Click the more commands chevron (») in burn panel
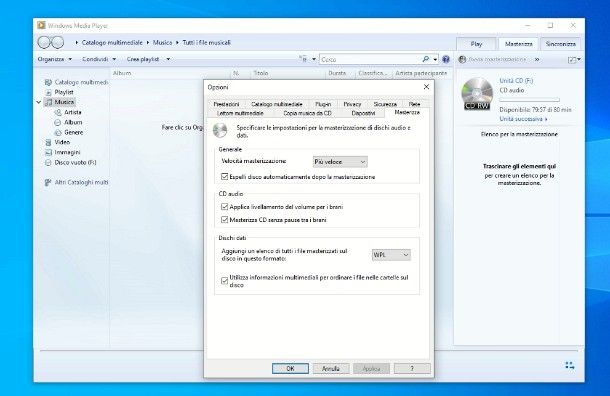Viewport: 610px width, 396px height. (537, 60)
